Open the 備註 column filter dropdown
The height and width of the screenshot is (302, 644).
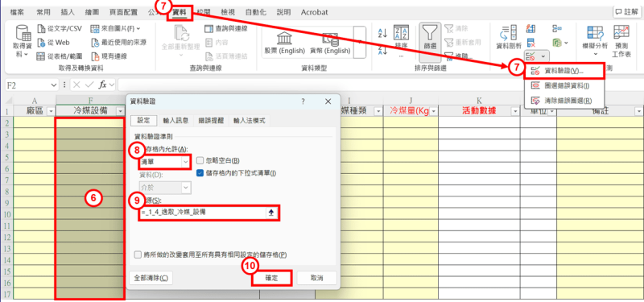pyautogui.click(x=638, y=111)
